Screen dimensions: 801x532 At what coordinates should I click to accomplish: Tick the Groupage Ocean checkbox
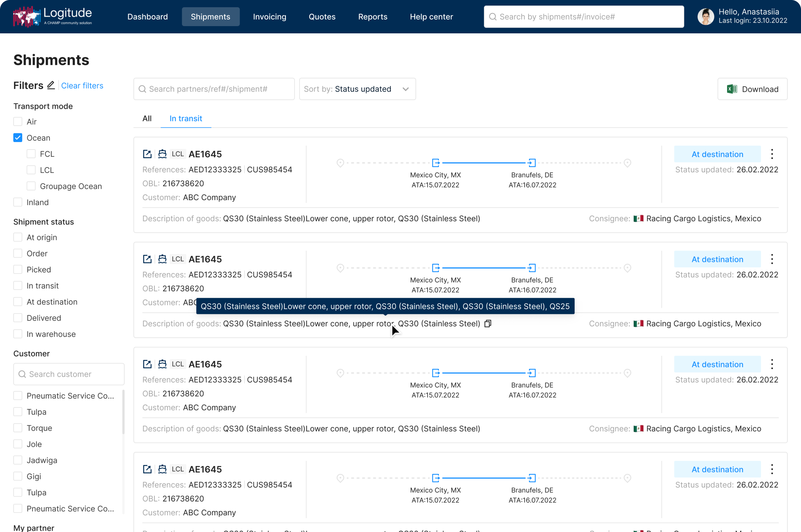[x=31, y=186]
